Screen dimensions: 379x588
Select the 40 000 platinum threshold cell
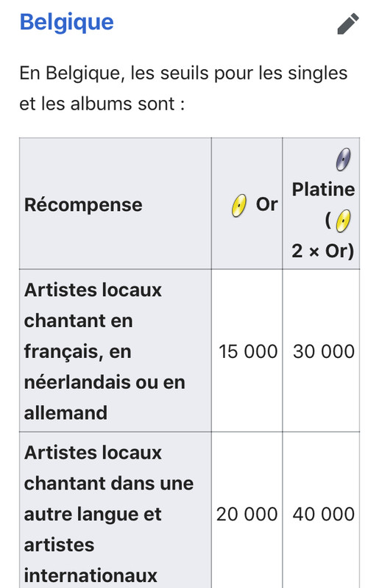(322, 514)
